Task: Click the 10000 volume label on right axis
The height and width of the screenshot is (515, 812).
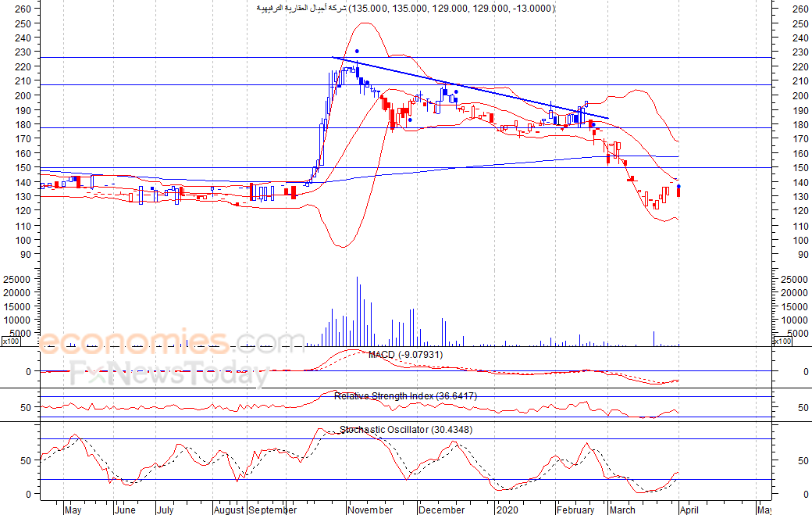Action: pyautogui.click(x=794, y=320)
